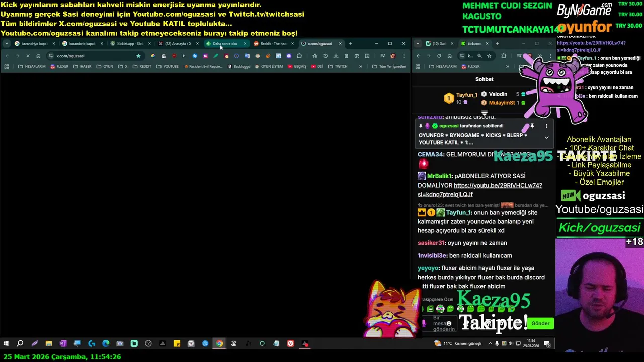Open new tab in left browser
Screen dimensions: 644x362
point(351,43)
